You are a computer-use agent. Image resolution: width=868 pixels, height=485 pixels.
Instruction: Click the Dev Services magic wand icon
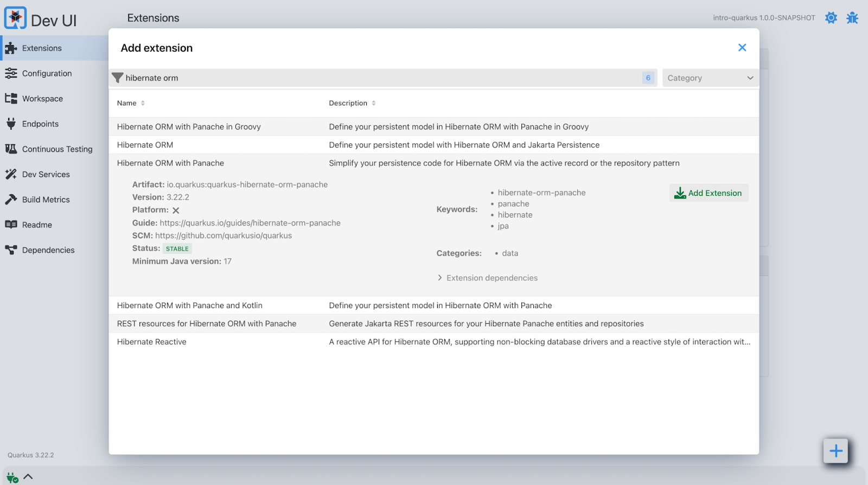[x=11, y=174]
